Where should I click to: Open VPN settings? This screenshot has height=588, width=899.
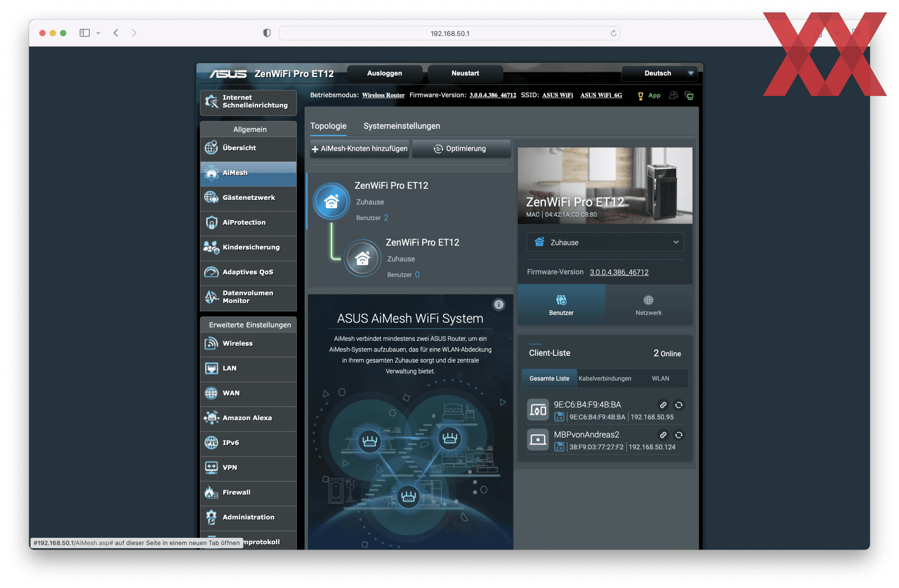248,468
